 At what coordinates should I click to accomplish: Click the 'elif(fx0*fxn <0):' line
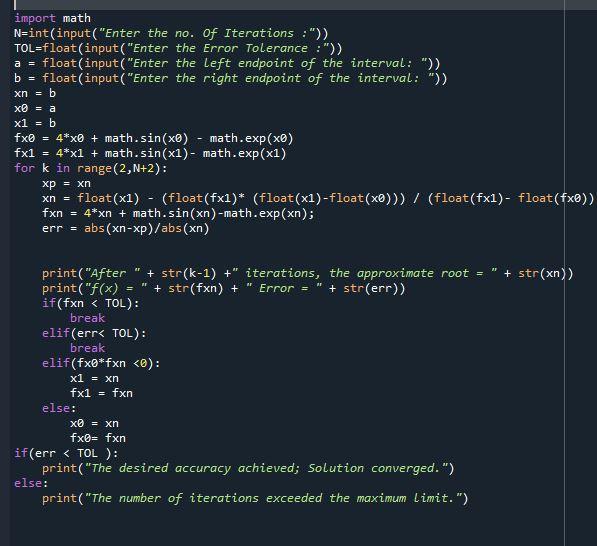101,363
